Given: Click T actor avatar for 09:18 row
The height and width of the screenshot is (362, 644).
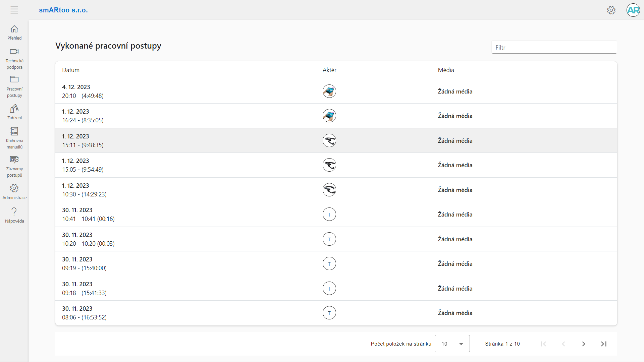Looking at the screenshot, I should click(329, 288).
